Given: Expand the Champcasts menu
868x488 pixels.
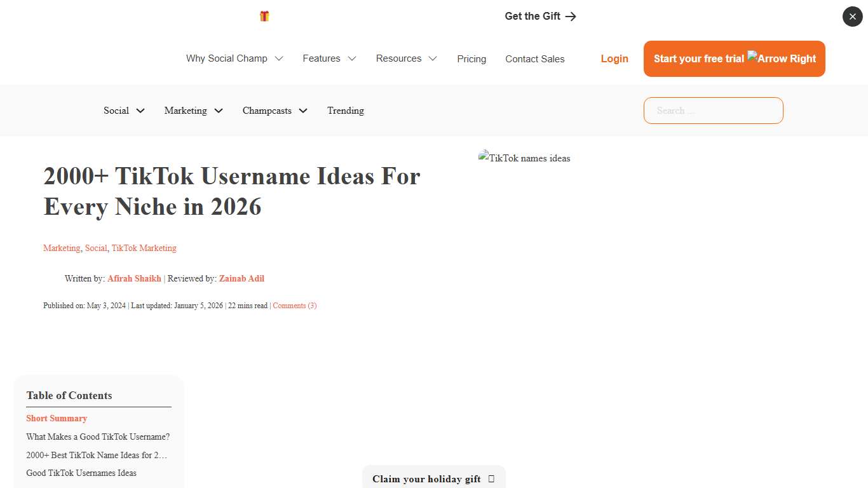Looking at the screenshot, I should (x=275, y=111).
